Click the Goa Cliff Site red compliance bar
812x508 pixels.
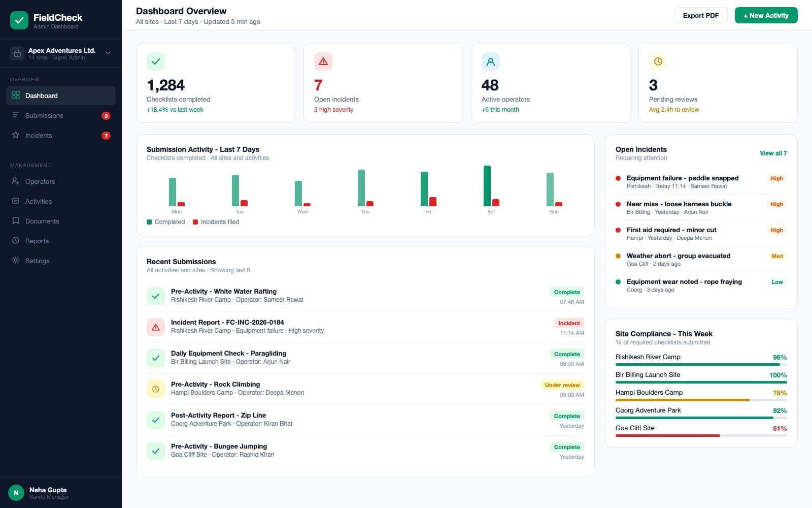tap(667, 435)
